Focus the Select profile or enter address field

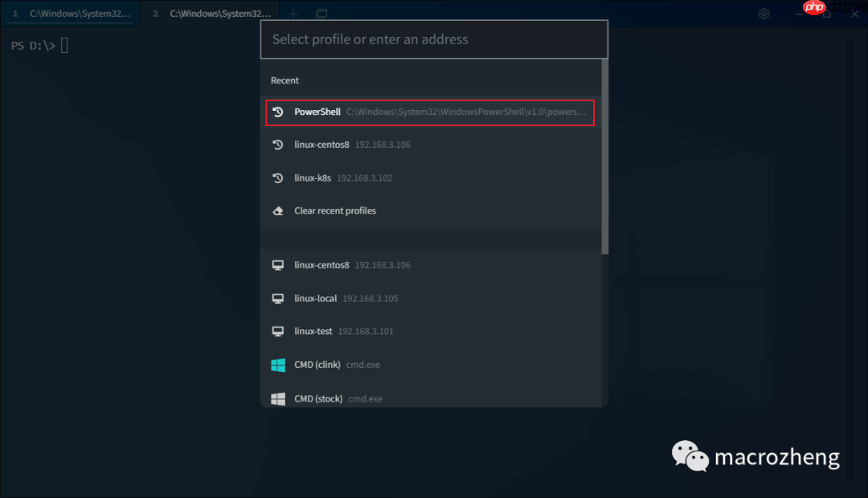(434, 39)
